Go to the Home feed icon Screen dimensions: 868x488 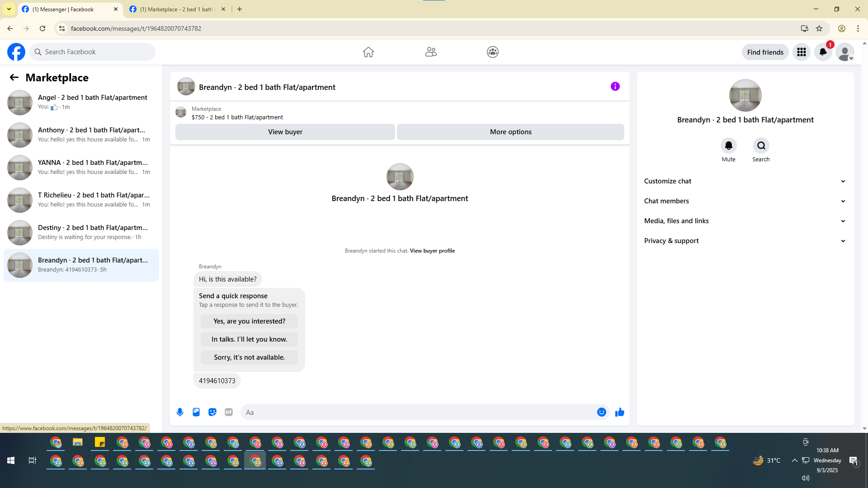pyautogui.click(x=368, y=52)
